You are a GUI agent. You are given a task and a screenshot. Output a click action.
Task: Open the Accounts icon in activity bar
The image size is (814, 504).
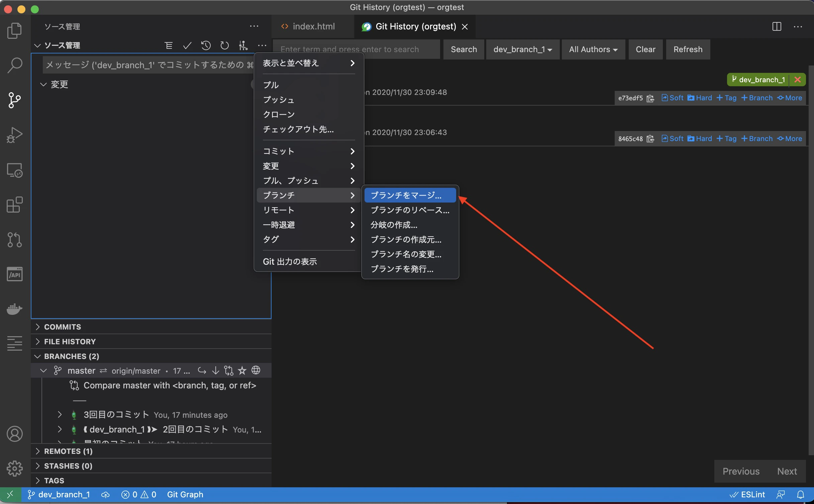point(14,434)
